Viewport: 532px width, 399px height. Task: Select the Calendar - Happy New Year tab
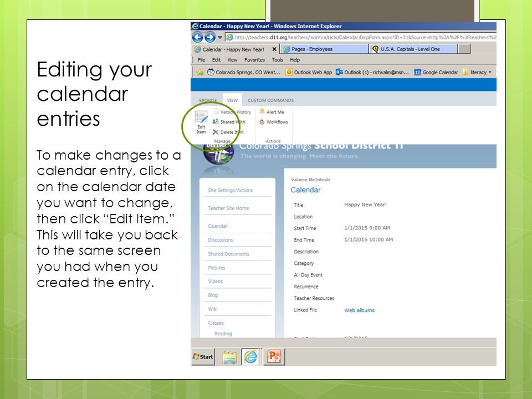point(233,49)
